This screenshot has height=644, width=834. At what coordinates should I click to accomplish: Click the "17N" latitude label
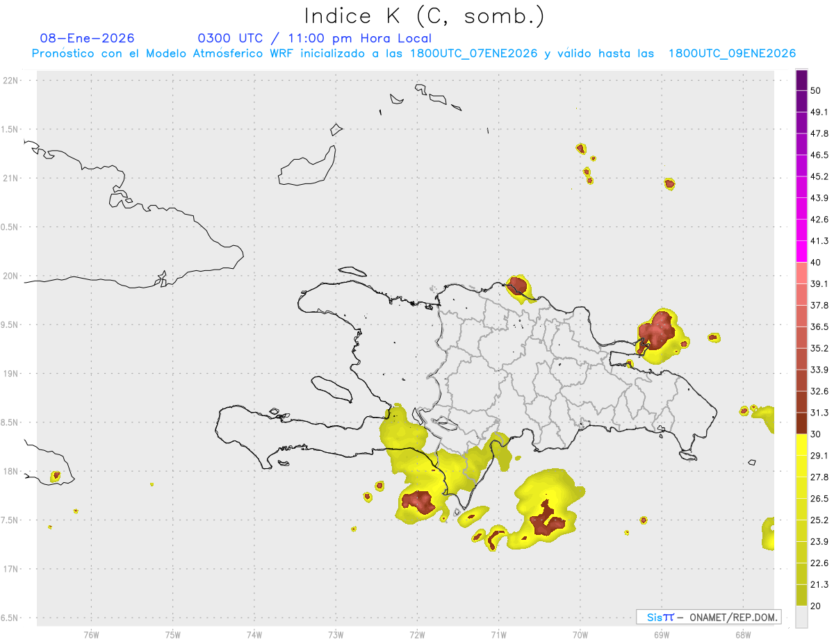click(11, 569)
